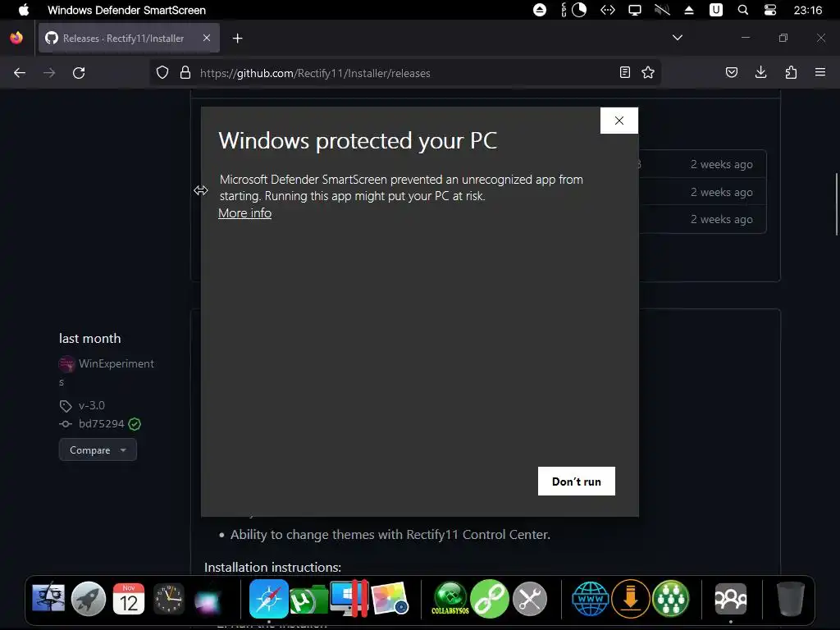Open the Siri dock icon
840x630 pixels.
[x=208, y=600]
